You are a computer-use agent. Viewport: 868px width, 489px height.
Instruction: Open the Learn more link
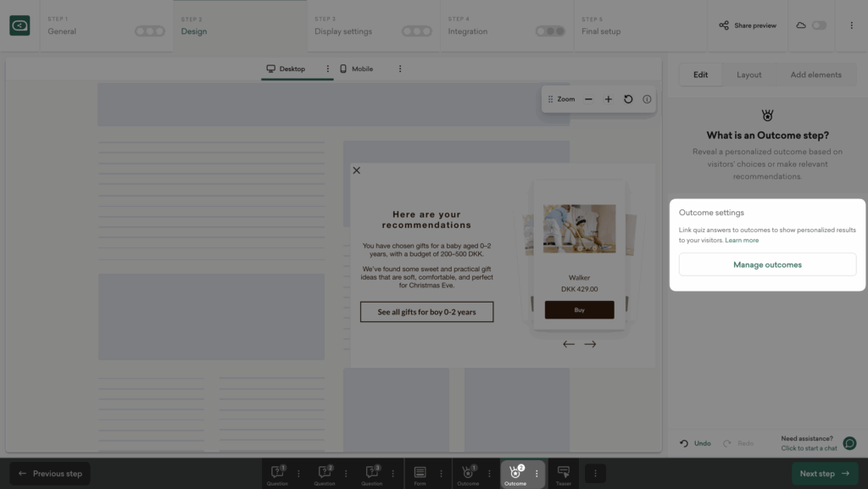[x=742, y=241]
